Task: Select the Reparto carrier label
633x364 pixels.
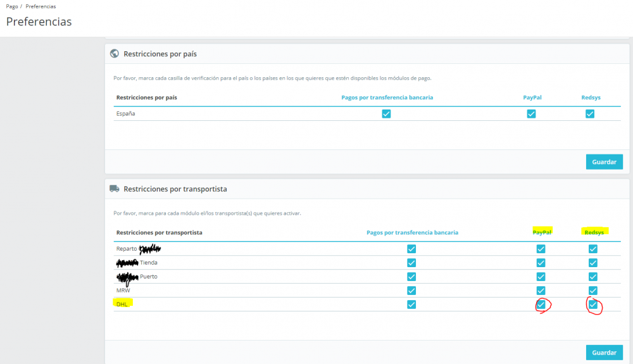Action: [x=127, y=249]
